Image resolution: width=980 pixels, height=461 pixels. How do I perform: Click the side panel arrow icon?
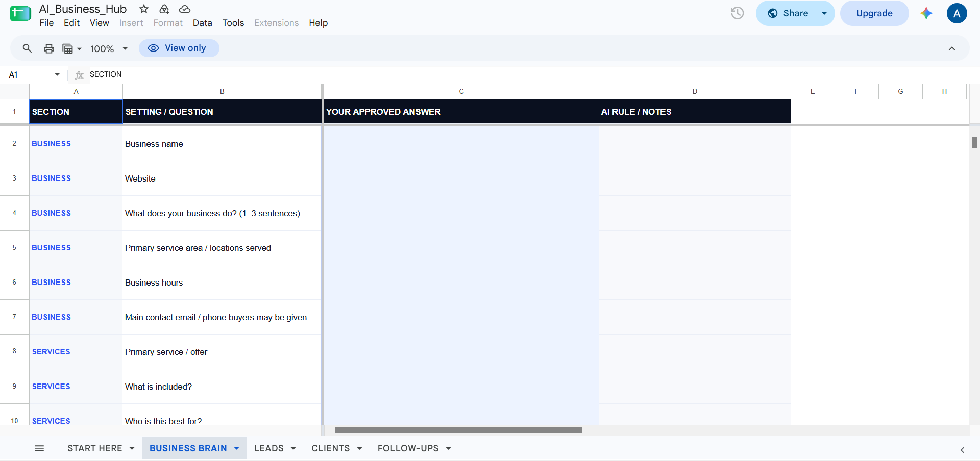962,450
